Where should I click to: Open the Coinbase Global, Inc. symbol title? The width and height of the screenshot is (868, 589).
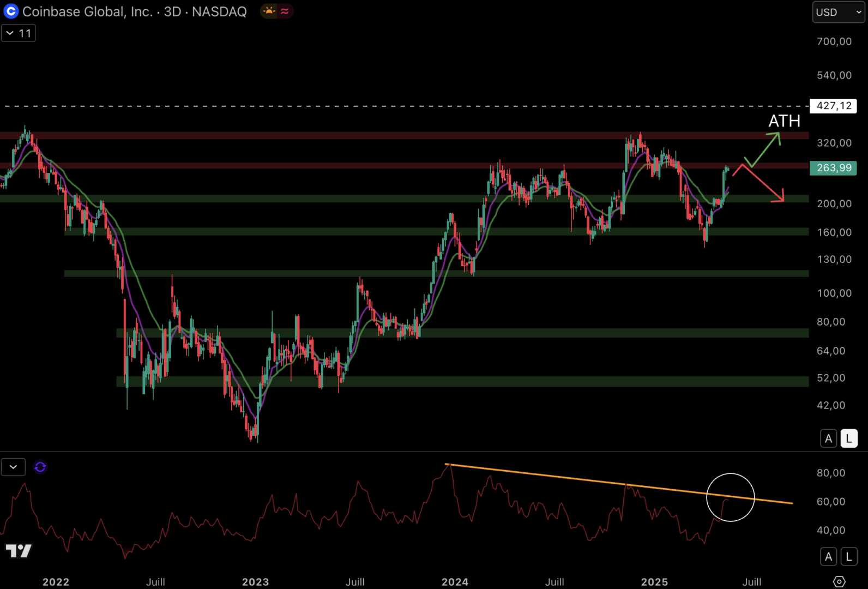tap(134, 11)
